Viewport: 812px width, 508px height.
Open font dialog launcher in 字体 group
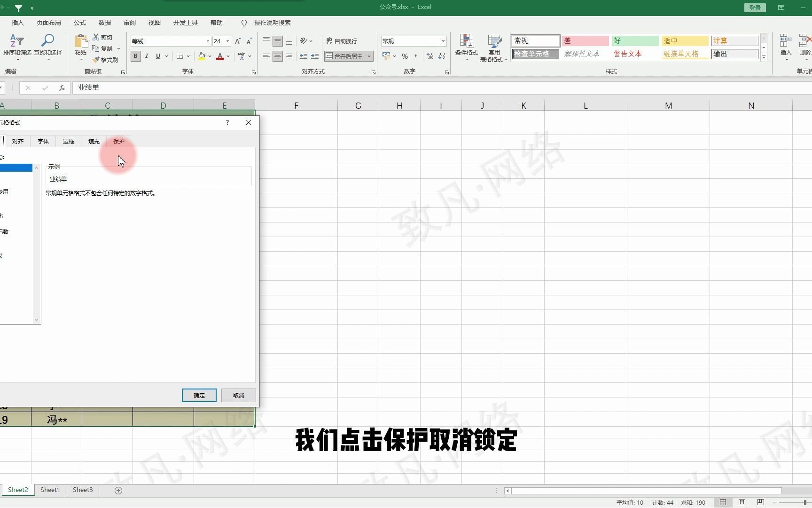254,72
